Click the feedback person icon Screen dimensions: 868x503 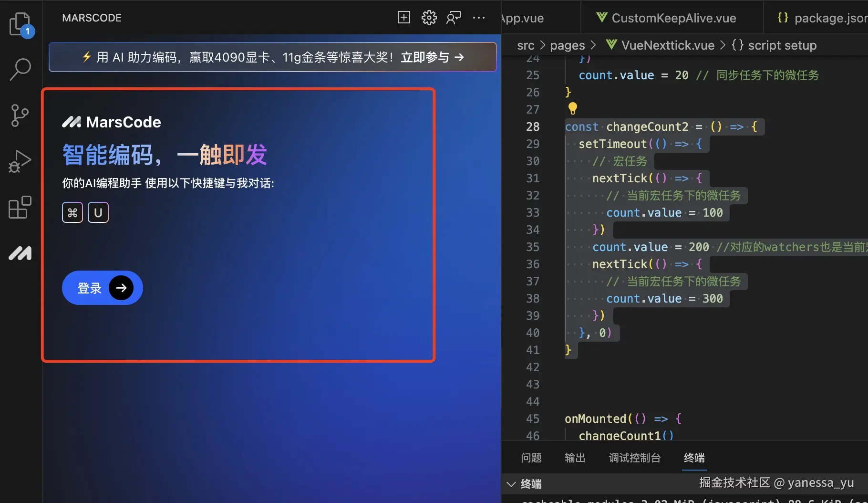(x=454, y=18)
